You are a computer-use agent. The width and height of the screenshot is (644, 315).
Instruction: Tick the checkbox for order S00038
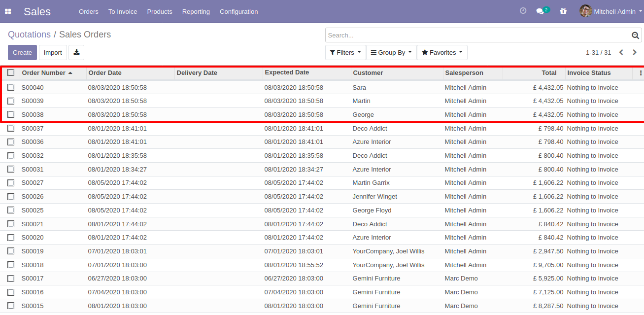click(x=11, y=114)
